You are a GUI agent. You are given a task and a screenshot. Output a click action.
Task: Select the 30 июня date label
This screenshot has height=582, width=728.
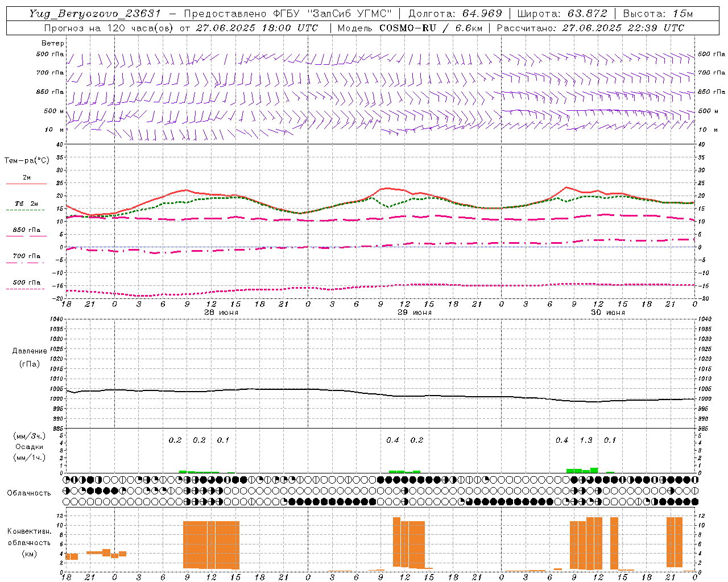point(608,313)
